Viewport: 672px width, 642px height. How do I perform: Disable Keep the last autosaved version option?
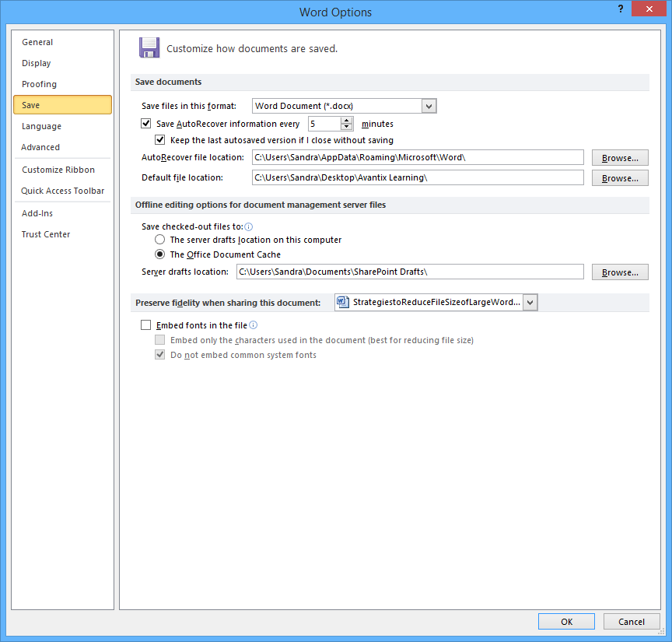coord(159,139)
